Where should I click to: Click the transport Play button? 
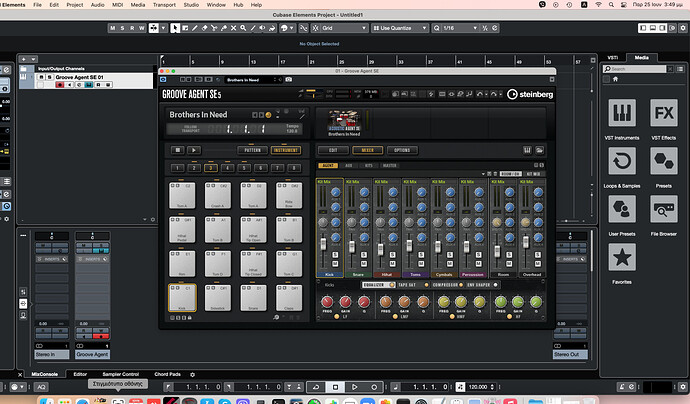pos(355,387)
